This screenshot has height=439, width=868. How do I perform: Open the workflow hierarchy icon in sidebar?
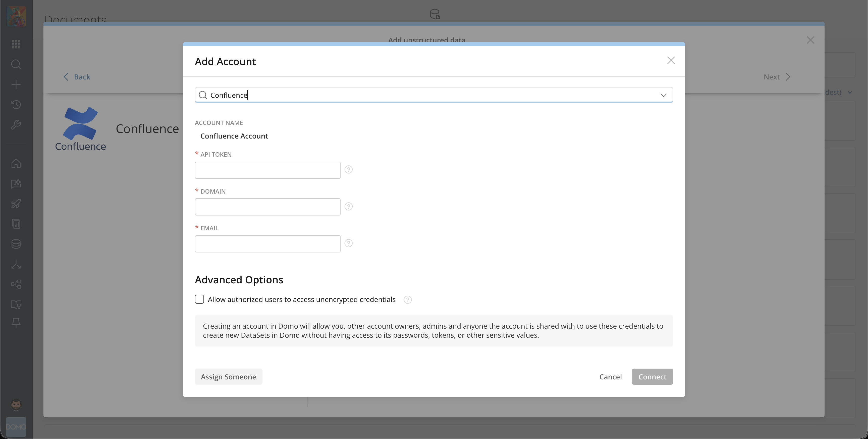(x=16, y=284)
